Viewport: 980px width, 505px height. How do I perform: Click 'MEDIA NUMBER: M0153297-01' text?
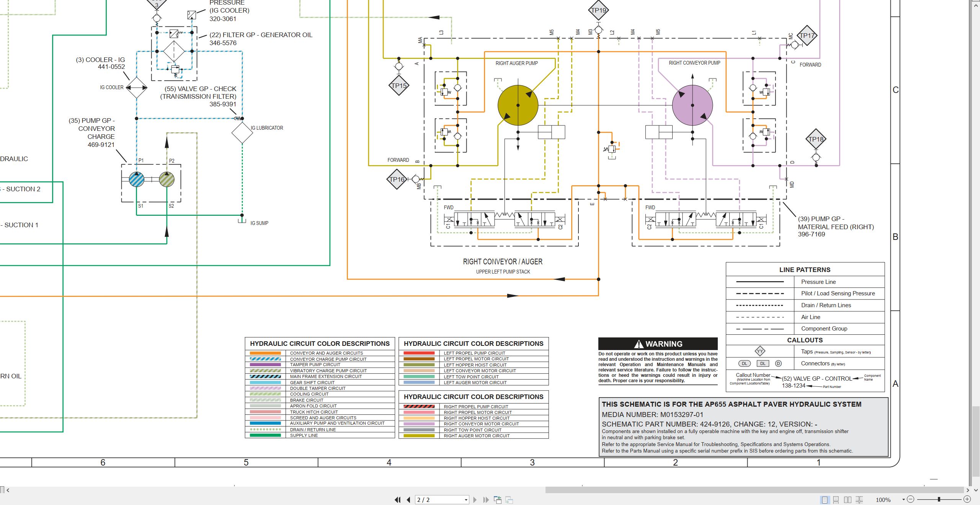coord(652,415)
